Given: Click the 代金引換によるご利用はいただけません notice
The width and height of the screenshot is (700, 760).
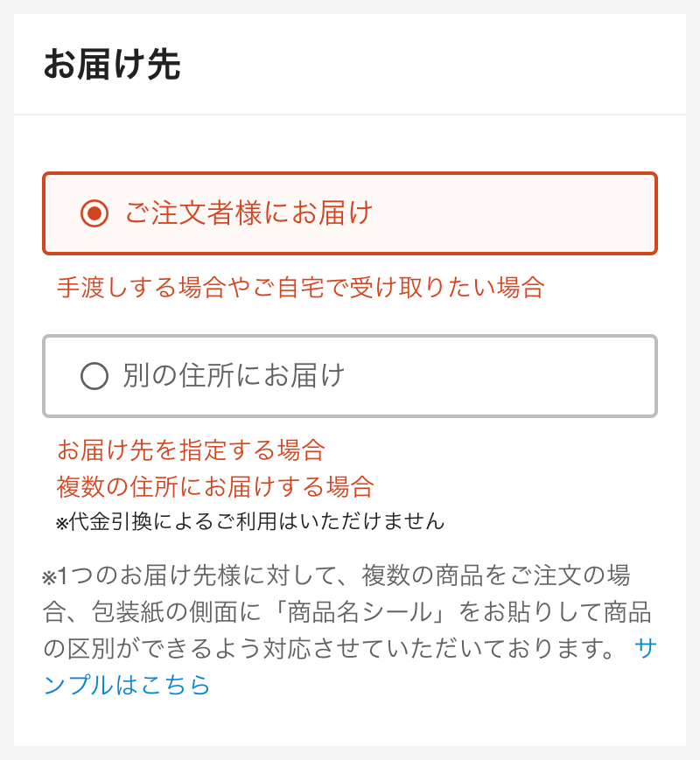Looking at the screenshot, I should [257, 522].
